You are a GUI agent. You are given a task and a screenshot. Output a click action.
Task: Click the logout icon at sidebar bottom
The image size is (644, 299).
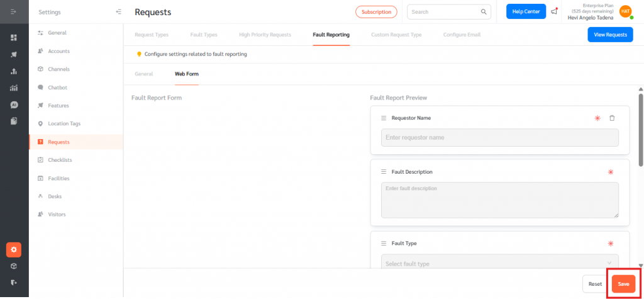(14, 283)
